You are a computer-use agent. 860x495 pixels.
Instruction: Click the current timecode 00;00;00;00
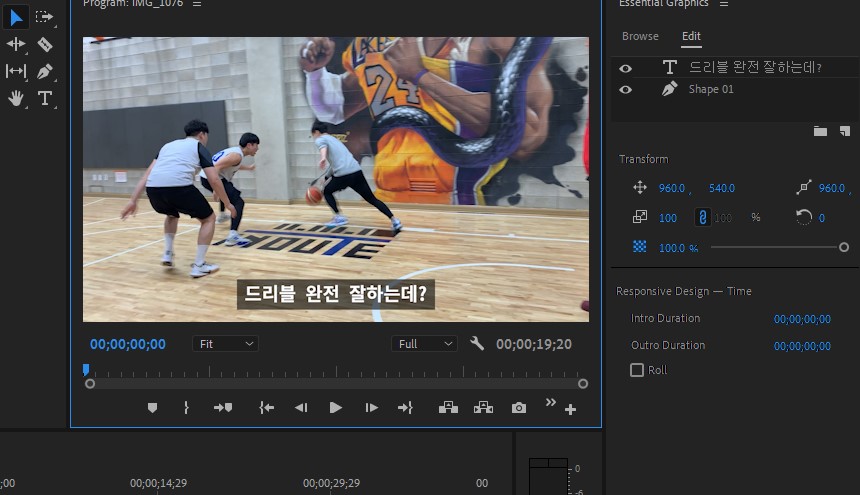[128, 344]
